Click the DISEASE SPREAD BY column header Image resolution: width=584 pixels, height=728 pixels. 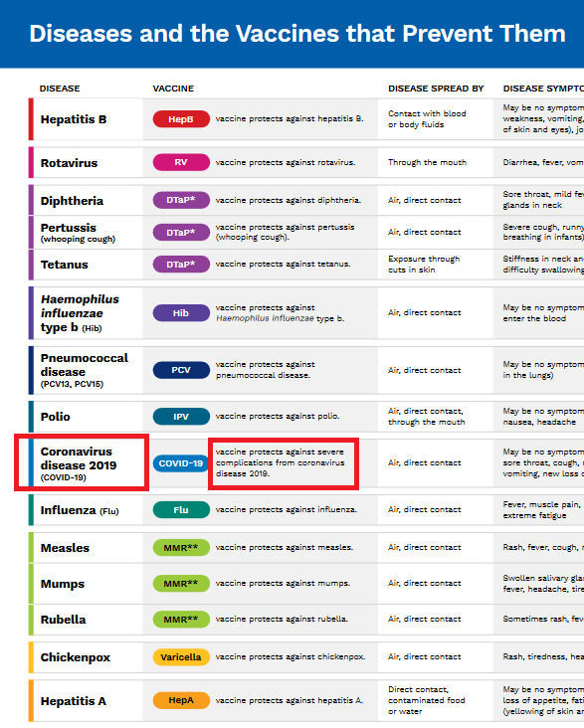click(436, 89)
